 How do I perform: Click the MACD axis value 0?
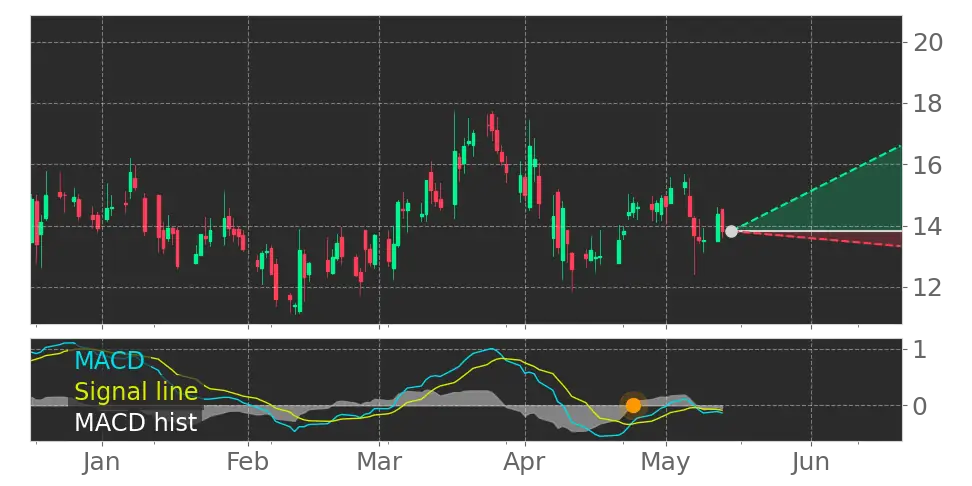920,406
